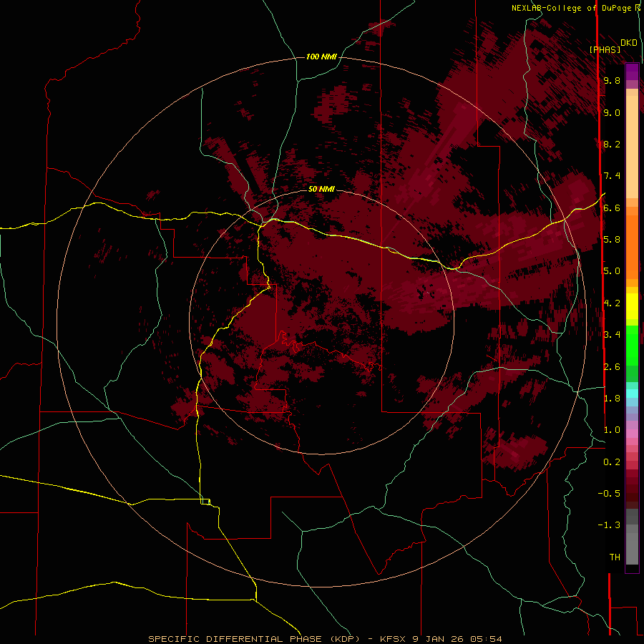Click the 6.6 scale value
Screen dimensions: 644x644
click(x=612, y=208)
